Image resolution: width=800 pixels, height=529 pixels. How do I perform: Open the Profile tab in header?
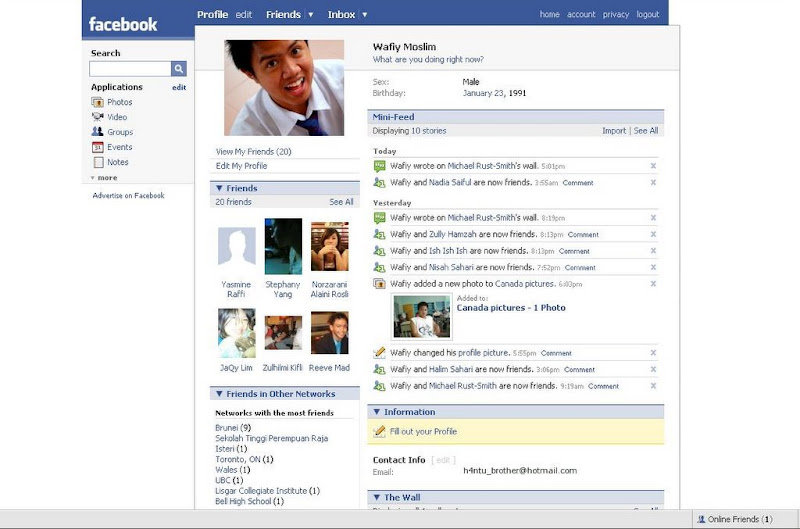[212, 15]
